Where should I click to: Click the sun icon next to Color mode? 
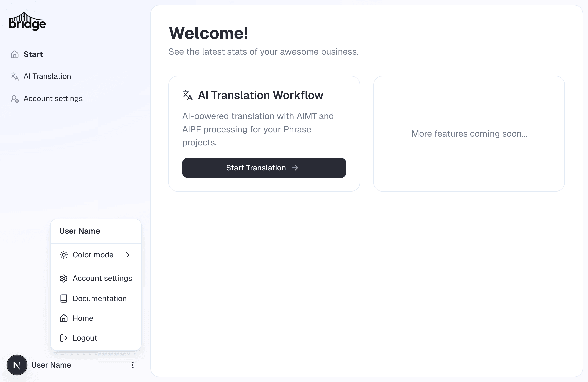point(64,255)
